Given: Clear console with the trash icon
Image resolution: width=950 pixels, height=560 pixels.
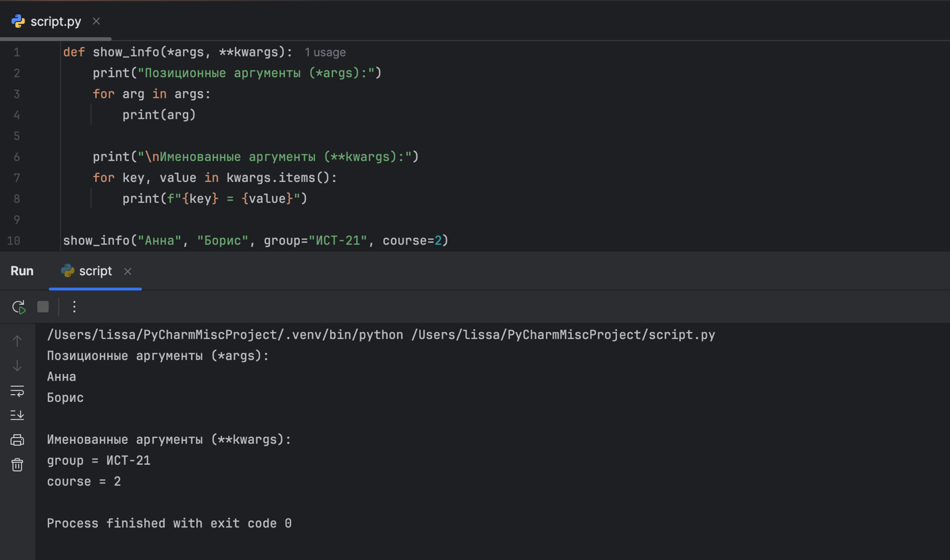Looking at the screenshot, I should click(17, 465).
